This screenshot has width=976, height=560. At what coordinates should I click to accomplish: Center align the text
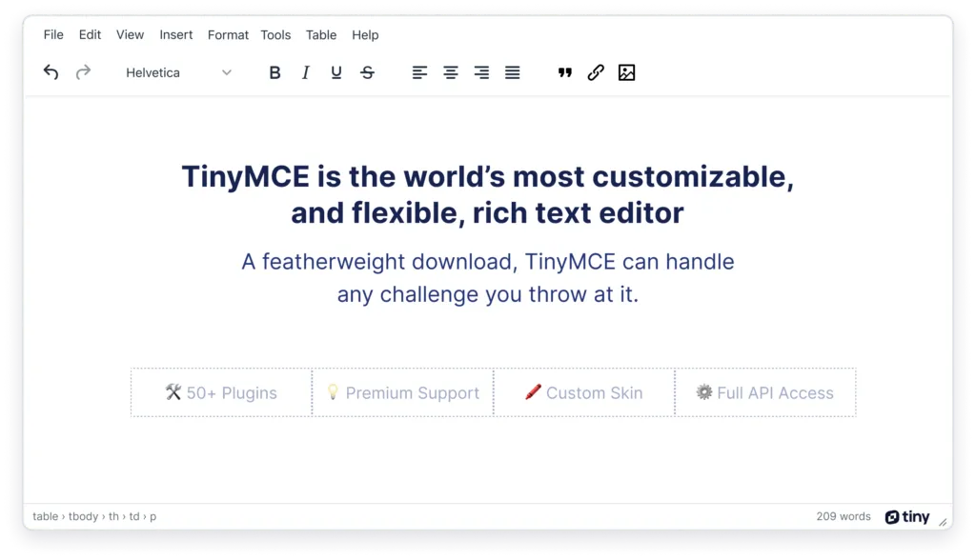451,72
